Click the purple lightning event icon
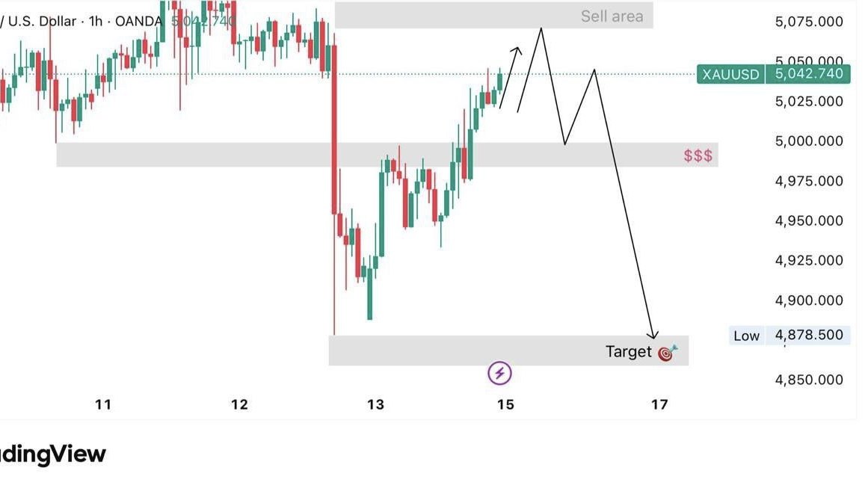 coord(499,373)
